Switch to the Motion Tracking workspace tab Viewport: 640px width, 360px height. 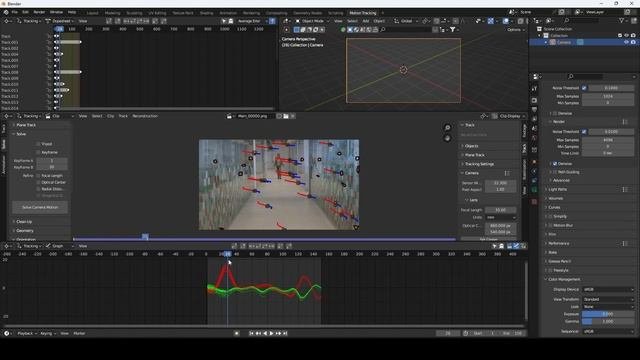[x=362, y=13]
